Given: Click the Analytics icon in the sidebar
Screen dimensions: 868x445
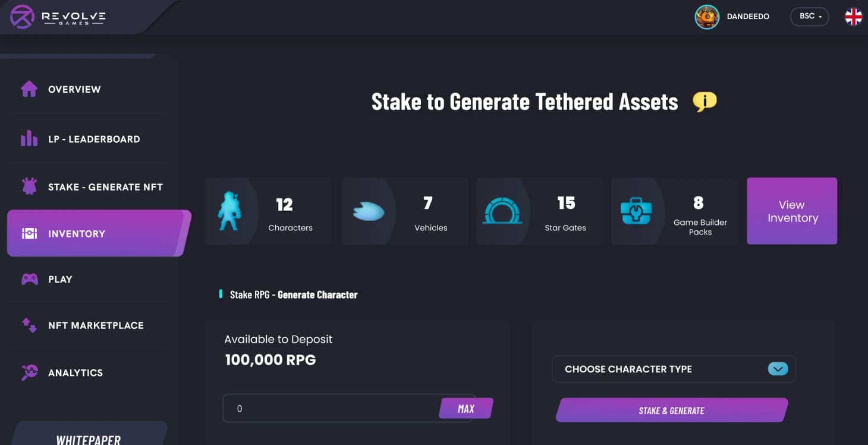Looking at the screenshot, I should [29, 372].
